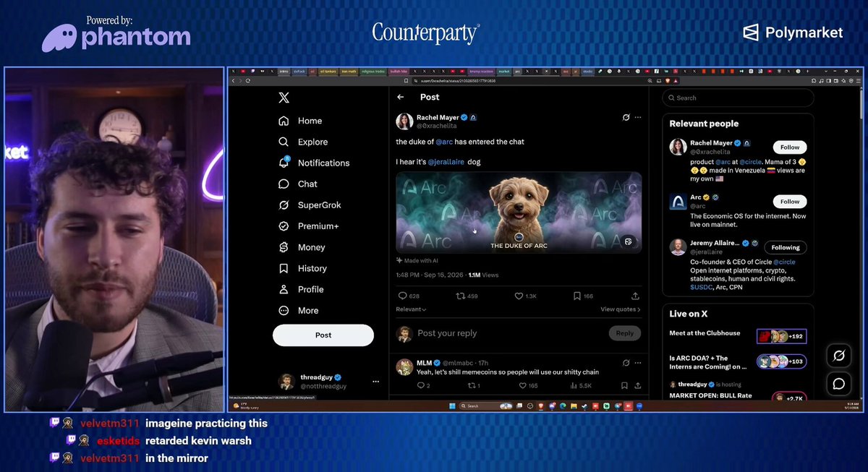Image resolution: width=868 pixels, height=472 pixels.
Task: Click the edit-image icon on the dog picture
Action: tap(628, 241)
